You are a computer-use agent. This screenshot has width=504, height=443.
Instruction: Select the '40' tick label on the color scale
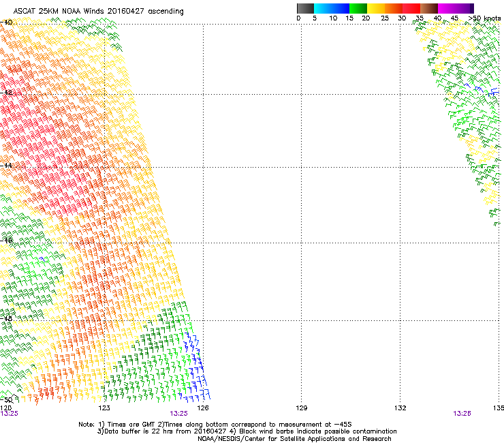[437, 18]
